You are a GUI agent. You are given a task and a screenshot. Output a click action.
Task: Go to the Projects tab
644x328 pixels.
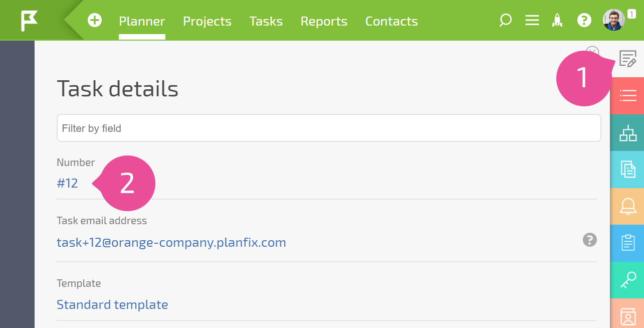[207, 21]
